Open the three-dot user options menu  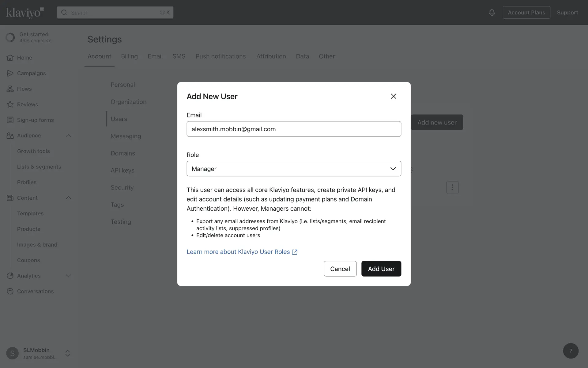pyautogui.click(x=452, y=187)
